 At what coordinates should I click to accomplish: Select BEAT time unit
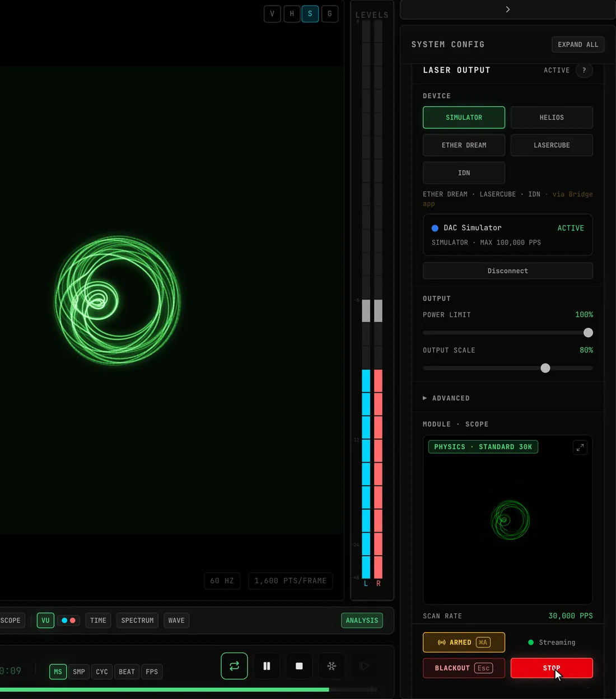[127, 672]
